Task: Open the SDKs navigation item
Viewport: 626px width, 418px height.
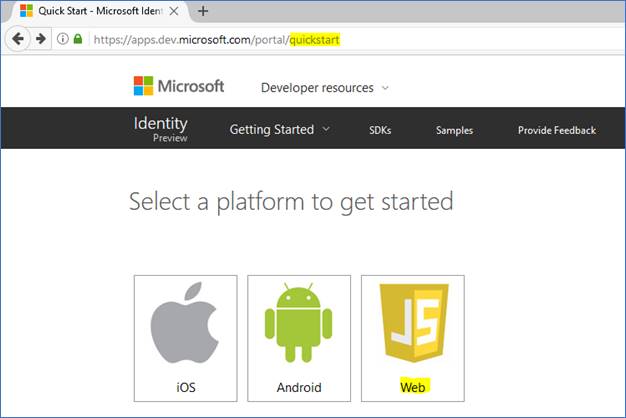Action: pos(381,130)
